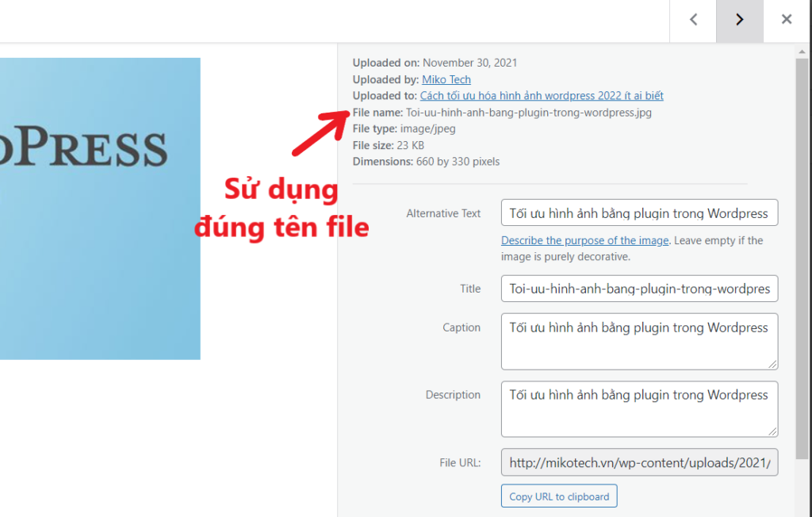
Task: Click the next attachment arrow
Action: (x=739, y=20)
